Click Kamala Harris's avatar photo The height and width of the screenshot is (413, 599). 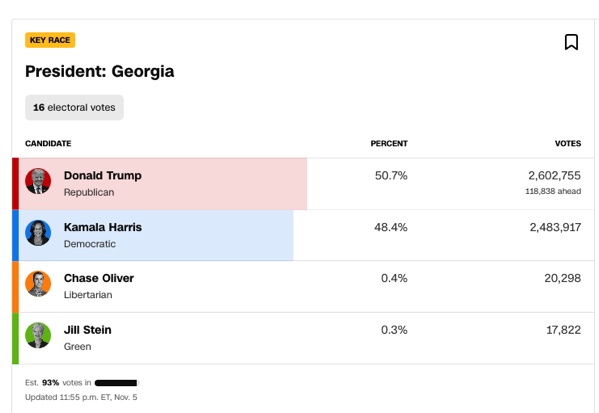[x=38, y=233]
